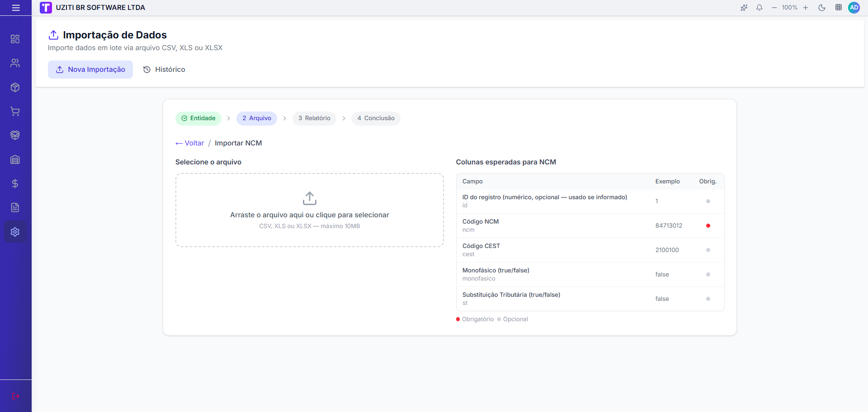Click the Exemplo column header
This screenshot has width=868, height=412.
pos(668,182)
